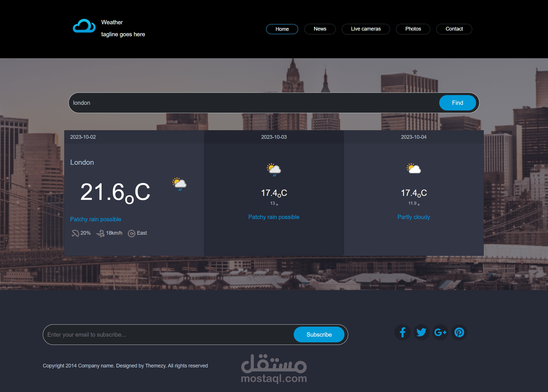Click the Subscribe button
This screenshot has width=548, height=392.
click(x=319, y=334)
